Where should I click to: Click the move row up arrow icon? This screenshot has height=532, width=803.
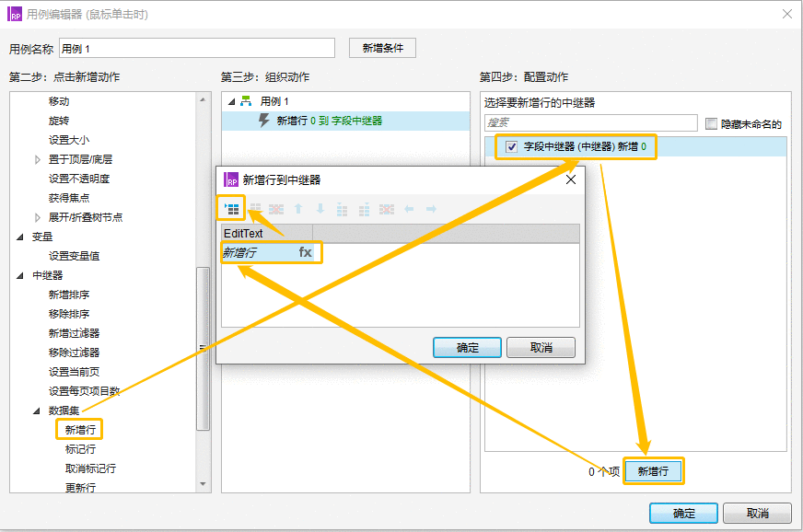298,209
